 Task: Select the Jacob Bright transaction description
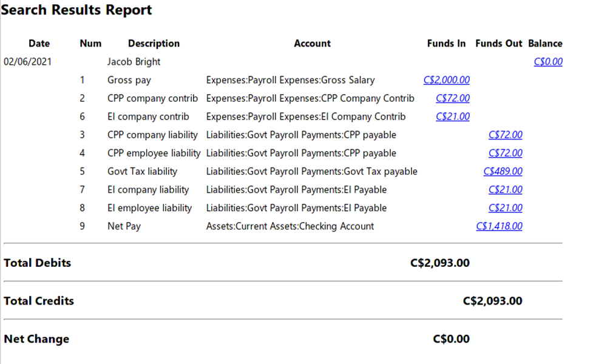(134, 62)
